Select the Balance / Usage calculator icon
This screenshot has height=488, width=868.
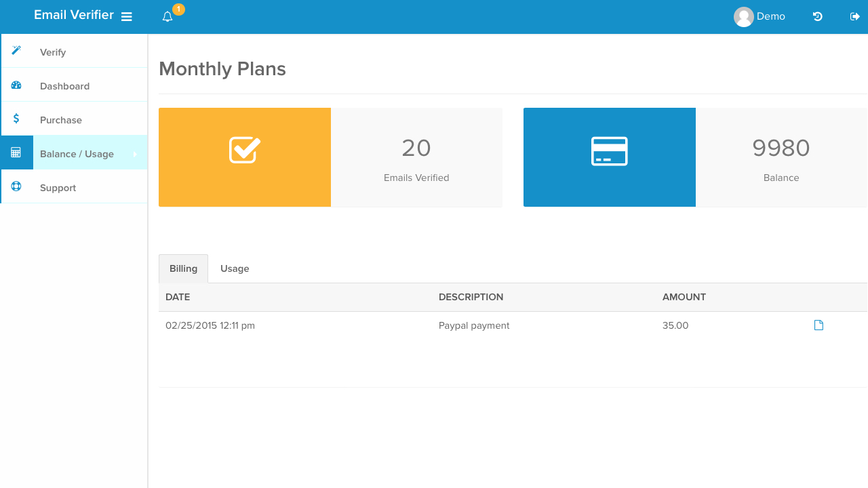(x=16, y=152)
